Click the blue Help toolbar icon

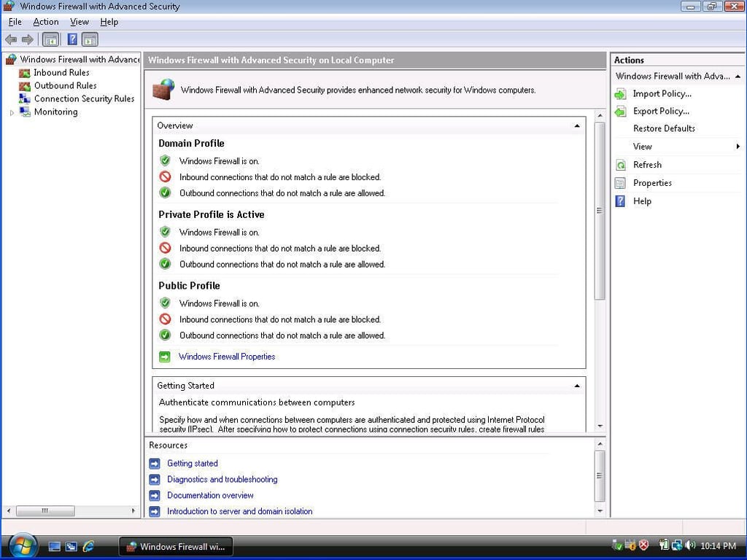[72, 39]
